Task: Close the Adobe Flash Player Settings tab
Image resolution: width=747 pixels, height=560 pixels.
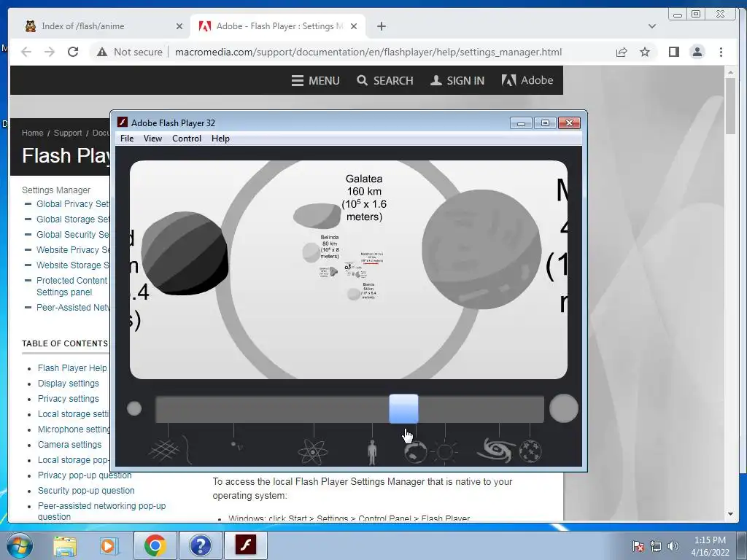Action: (x=354, y=26)
